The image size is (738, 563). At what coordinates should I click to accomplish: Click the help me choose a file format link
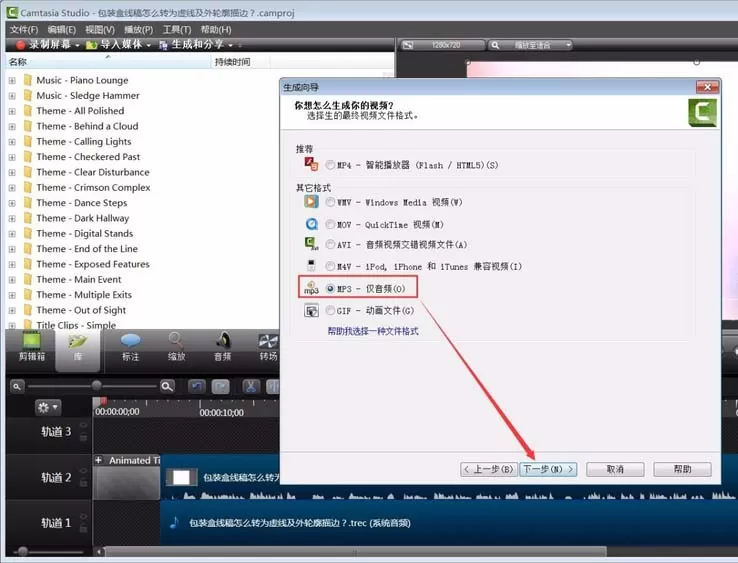[x=373, y=331]
